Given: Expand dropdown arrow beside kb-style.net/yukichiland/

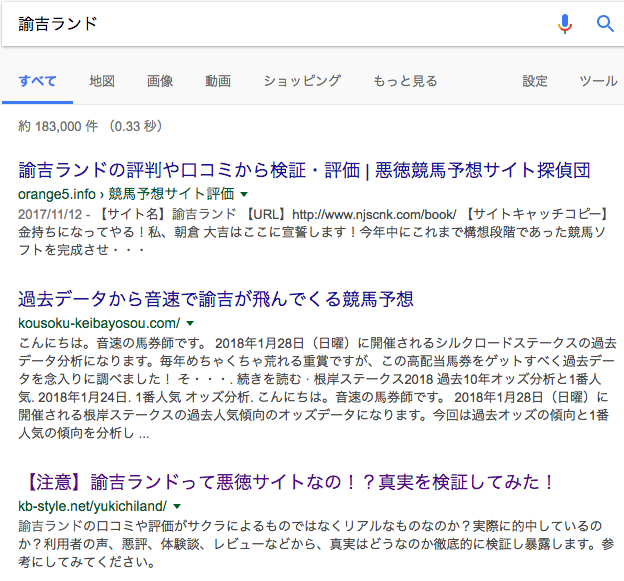Looking at the screenshot, I should [177, 506].
